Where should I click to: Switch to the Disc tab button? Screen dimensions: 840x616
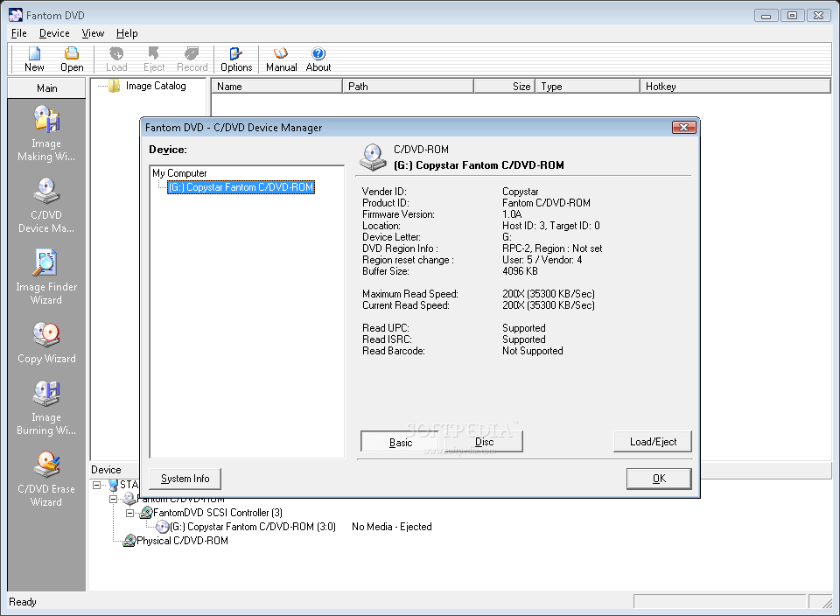tap(484, 442)
